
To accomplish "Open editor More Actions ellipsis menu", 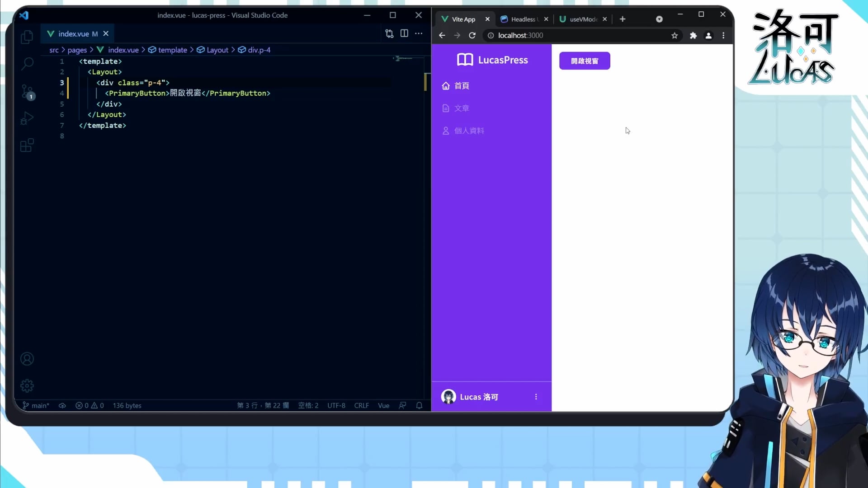I will [419, 33].
